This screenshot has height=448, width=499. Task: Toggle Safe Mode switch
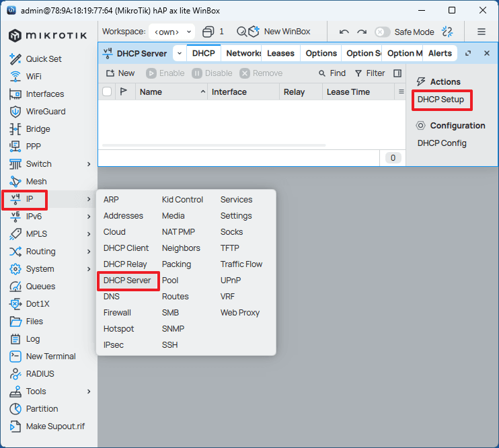click(382, 32)
